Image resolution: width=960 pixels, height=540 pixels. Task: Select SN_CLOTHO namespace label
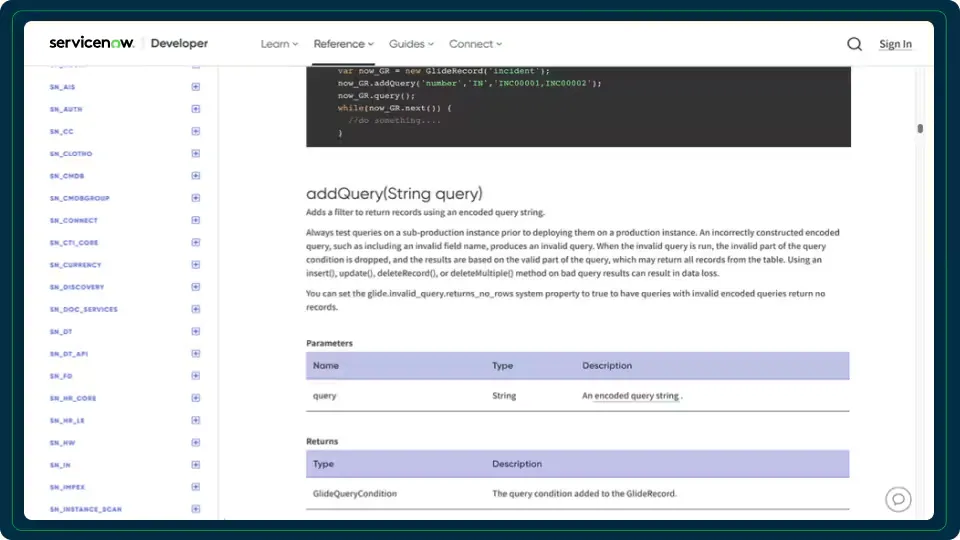pyautogui.click(x=71, y=154)
